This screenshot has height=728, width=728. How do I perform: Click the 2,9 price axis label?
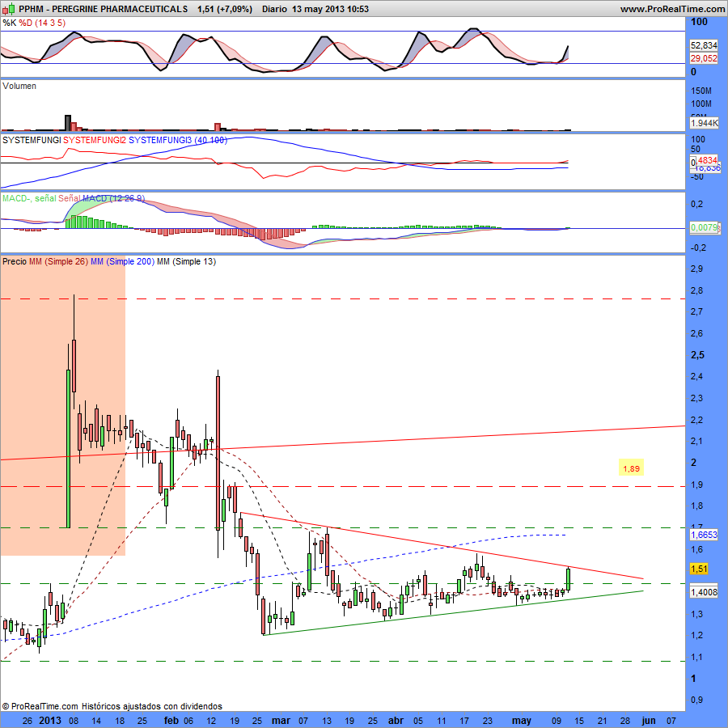pos(697,269)
